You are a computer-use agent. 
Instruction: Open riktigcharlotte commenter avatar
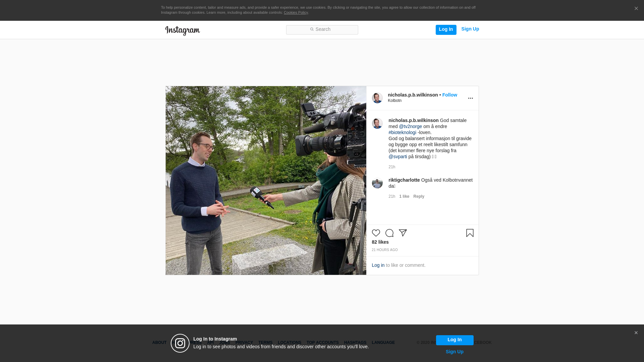coord(377,183)
